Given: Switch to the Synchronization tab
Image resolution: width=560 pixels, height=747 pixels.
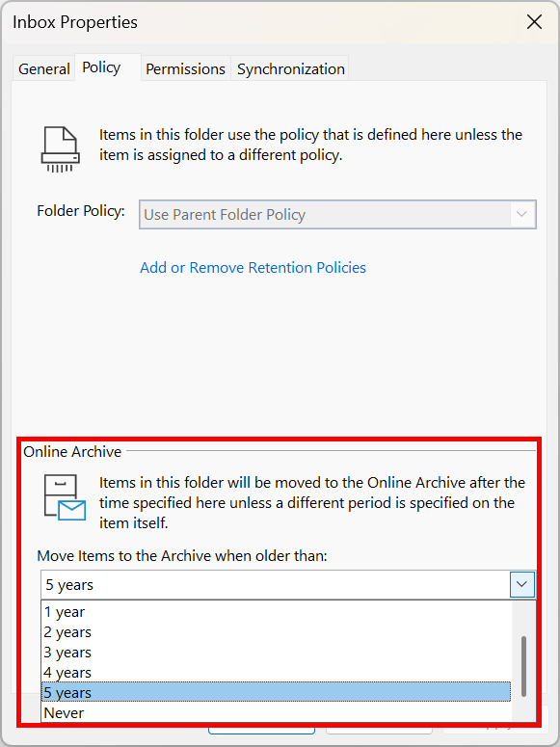Looking at the screenshot, I should coord(291,69).
